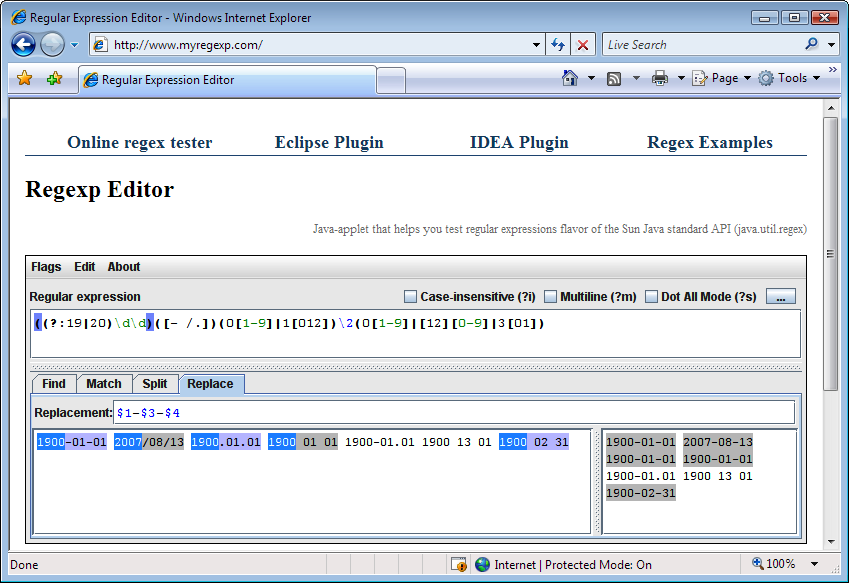
Task: Show more toolbar commands chevron
Action: (832, 70)
